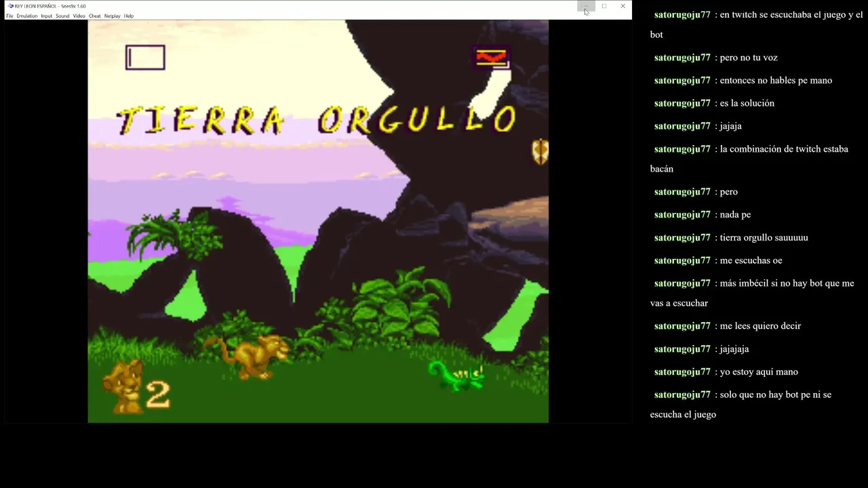Click the Snes9x app icon in title bar
Image resolution: width=868 pixels, height=488 pixels.
click(x=10, y=6)
